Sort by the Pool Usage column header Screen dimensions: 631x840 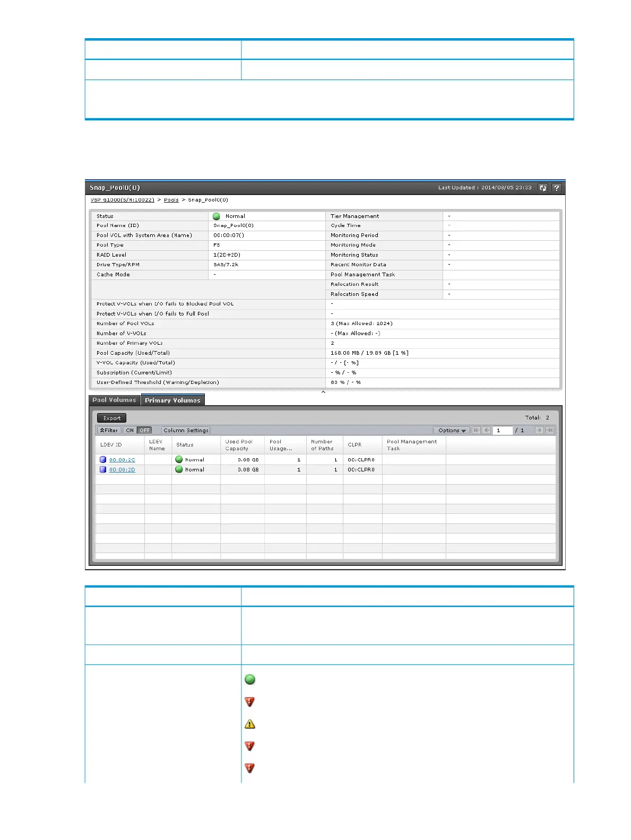tap(286, 445)
